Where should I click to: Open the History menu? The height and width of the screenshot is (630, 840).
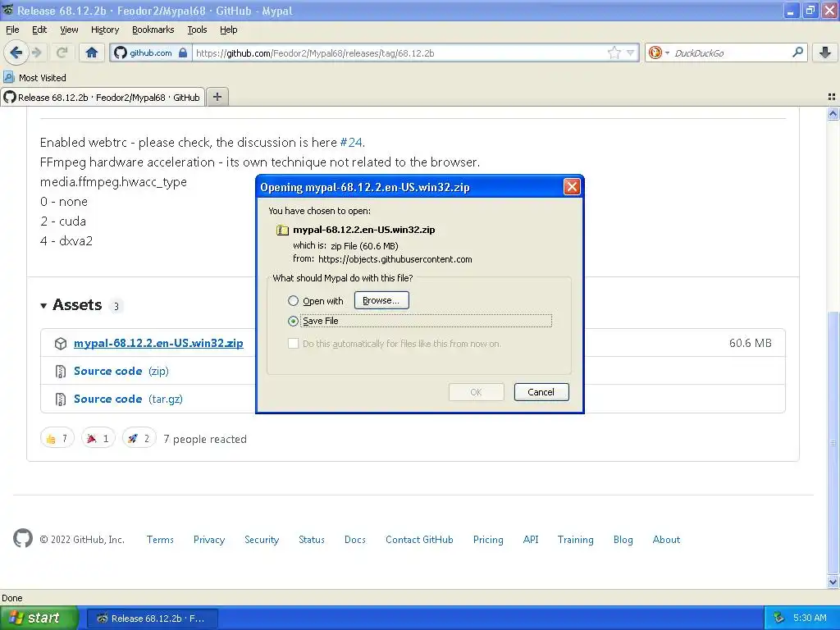pyautogui.click(x=105, y=30)
